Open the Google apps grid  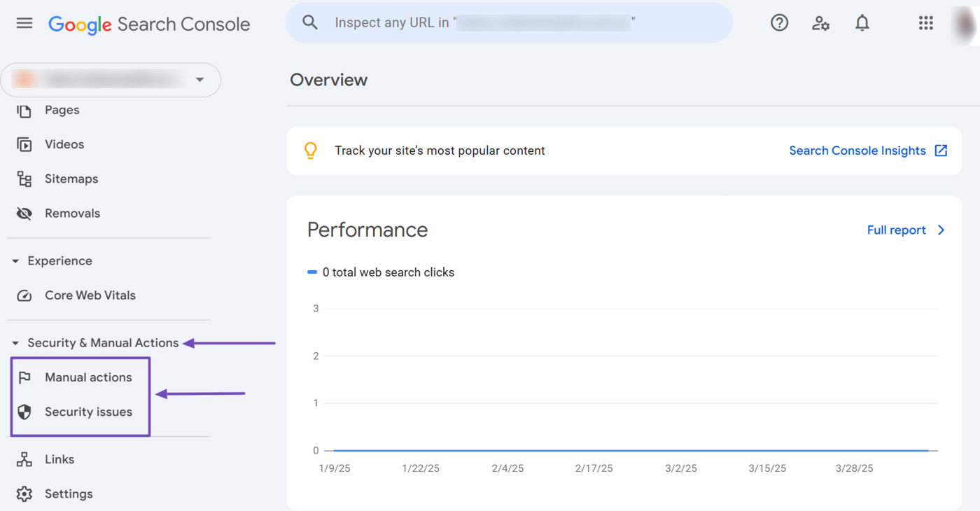pos(925,23)
